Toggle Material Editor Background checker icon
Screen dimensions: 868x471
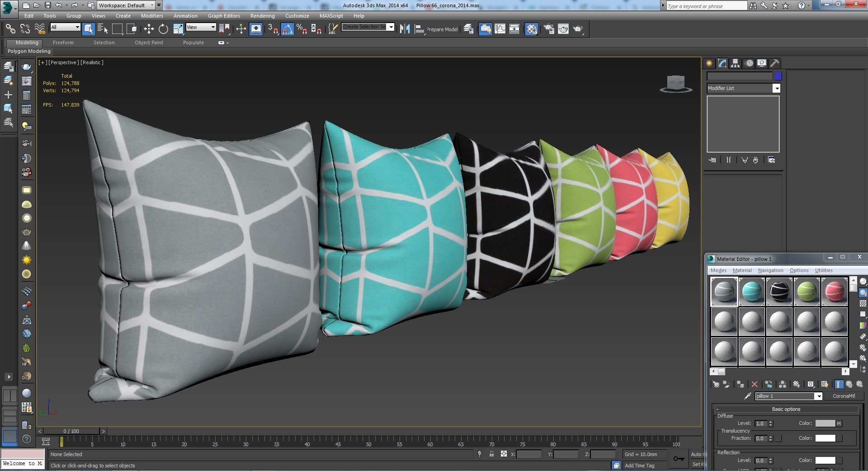(863, 303)
